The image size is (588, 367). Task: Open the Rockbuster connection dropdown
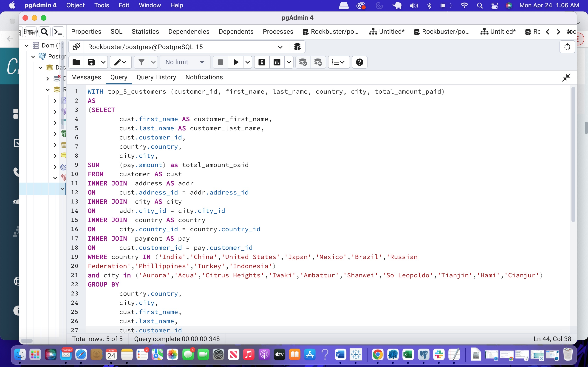[280, 47]
